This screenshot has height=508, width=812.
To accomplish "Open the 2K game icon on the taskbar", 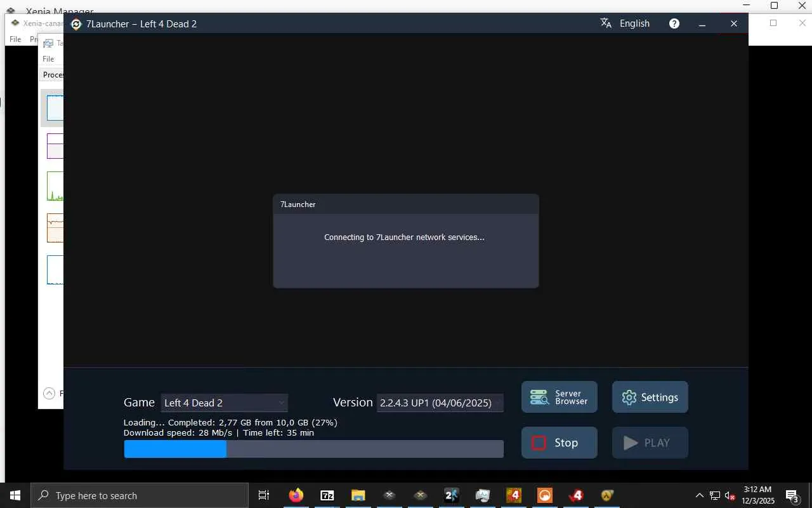I will (x=452, y=495).
